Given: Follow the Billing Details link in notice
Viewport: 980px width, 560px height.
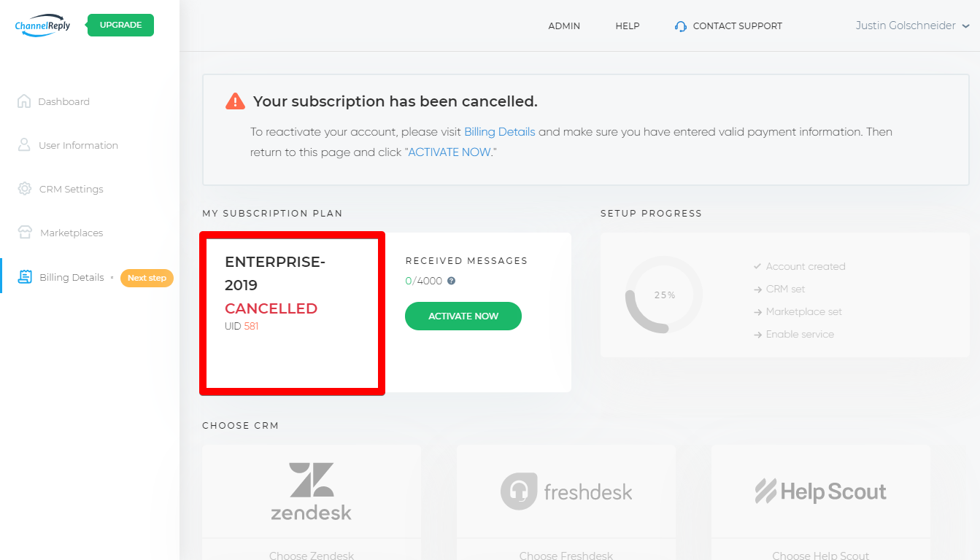Looking at the screenshot, I should (500, 132).
